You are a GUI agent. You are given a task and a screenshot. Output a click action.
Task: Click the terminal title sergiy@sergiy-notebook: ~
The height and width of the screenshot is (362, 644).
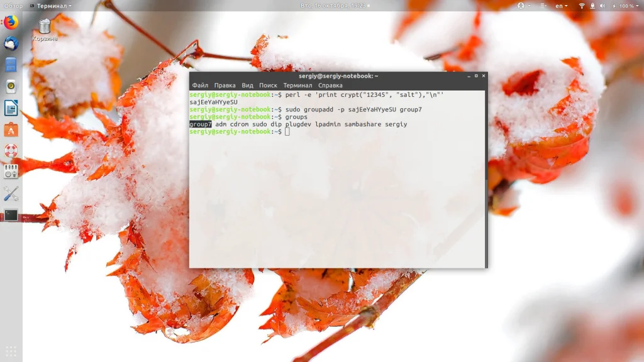[x=338, y=76]
